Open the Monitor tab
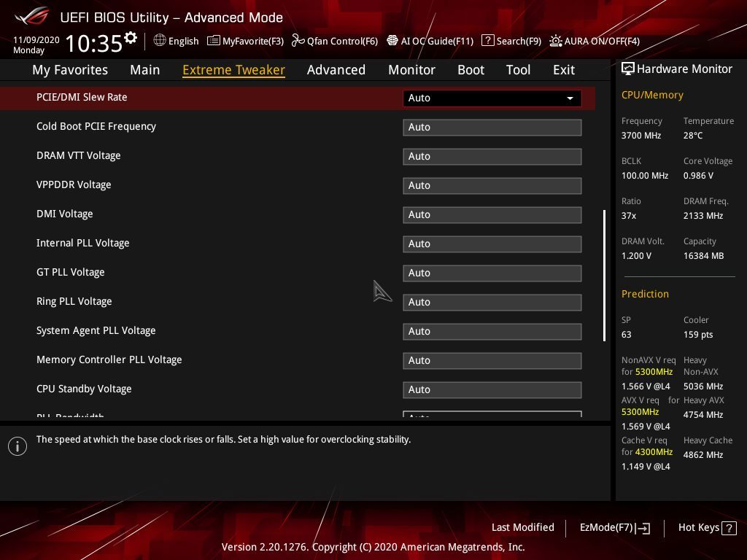The image size is (747, 560). pos(411,70)
